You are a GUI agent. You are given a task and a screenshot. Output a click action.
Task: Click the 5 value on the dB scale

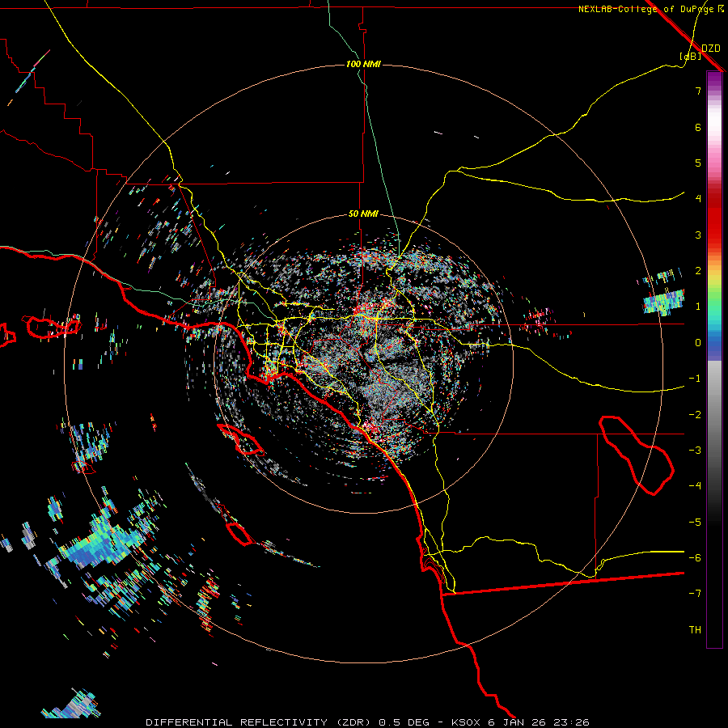[698, 163]
